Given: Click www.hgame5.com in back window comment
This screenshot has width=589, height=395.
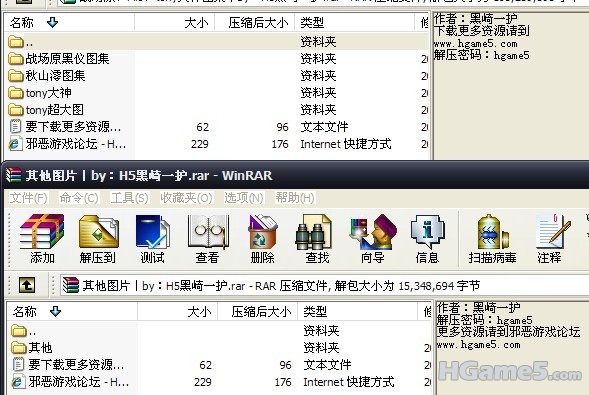Looking at the screenshot, I should pos(475,44).
